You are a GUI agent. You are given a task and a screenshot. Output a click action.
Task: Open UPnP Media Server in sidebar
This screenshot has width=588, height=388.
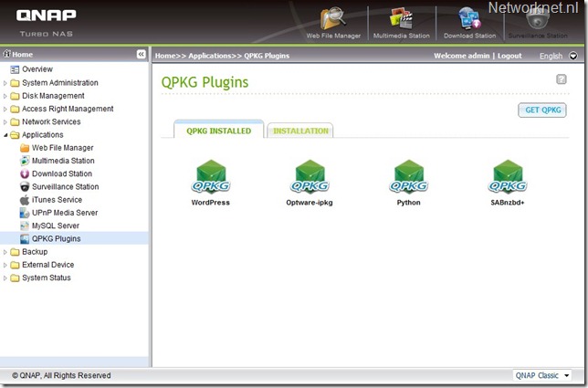coord(65,213)
